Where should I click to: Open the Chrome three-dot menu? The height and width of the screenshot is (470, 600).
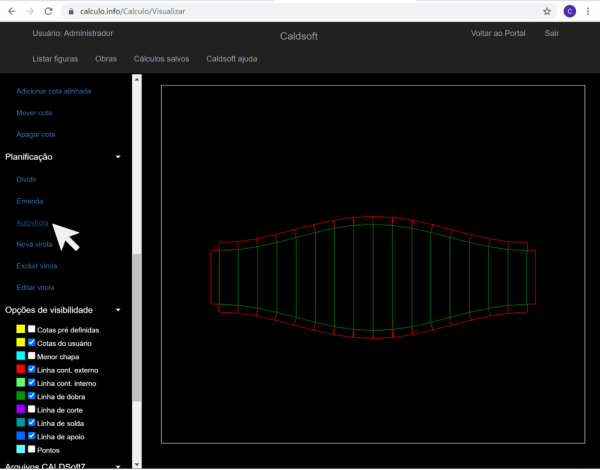[x=589, y=11]
